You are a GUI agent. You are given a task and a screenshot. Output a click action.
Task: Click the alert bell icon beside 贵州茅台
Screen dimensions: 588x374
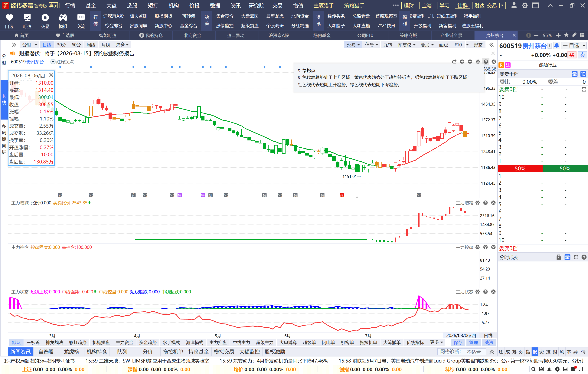point(557,46)
